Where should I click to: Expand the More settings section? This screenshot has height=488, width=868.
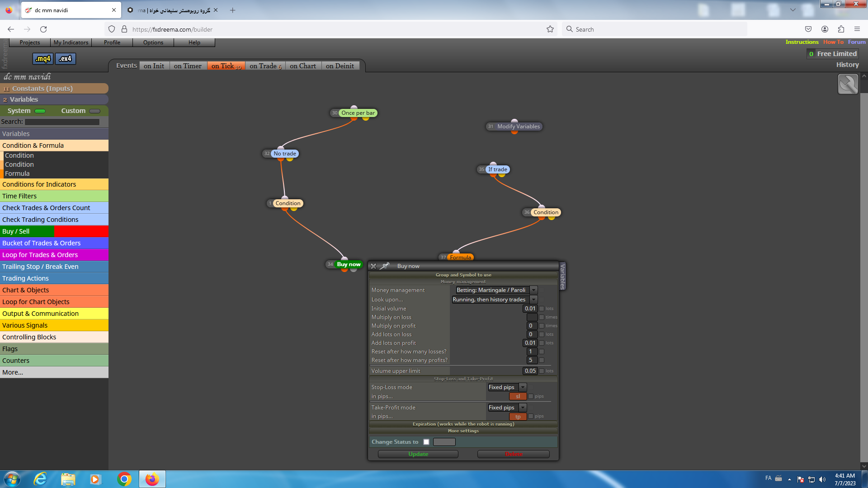click(x=463, y=431)
